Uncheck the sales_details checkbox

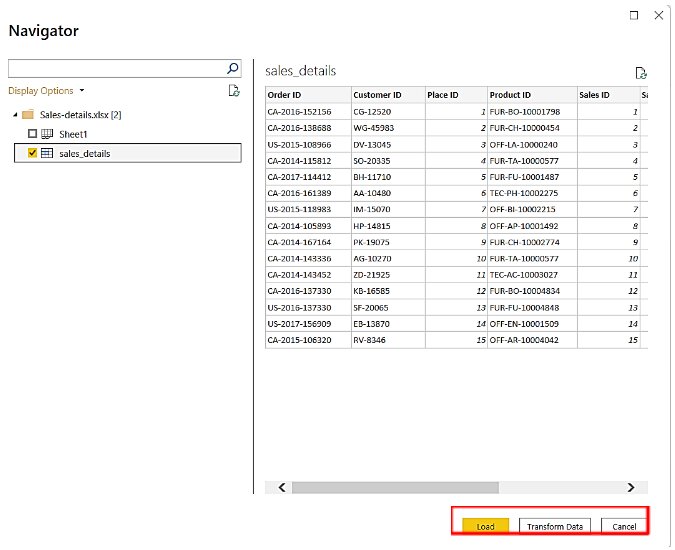coord(32,153)
